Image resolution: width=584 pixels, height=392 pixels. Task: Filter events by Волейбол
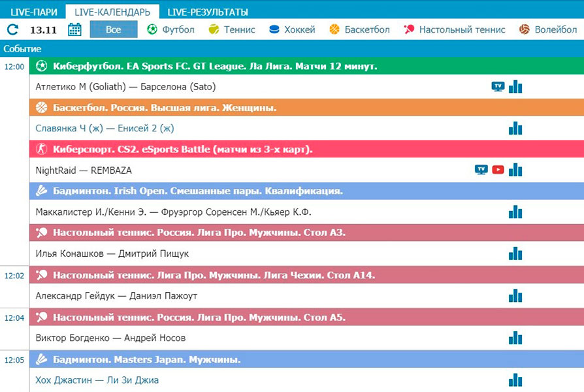(x=548, y=29)
